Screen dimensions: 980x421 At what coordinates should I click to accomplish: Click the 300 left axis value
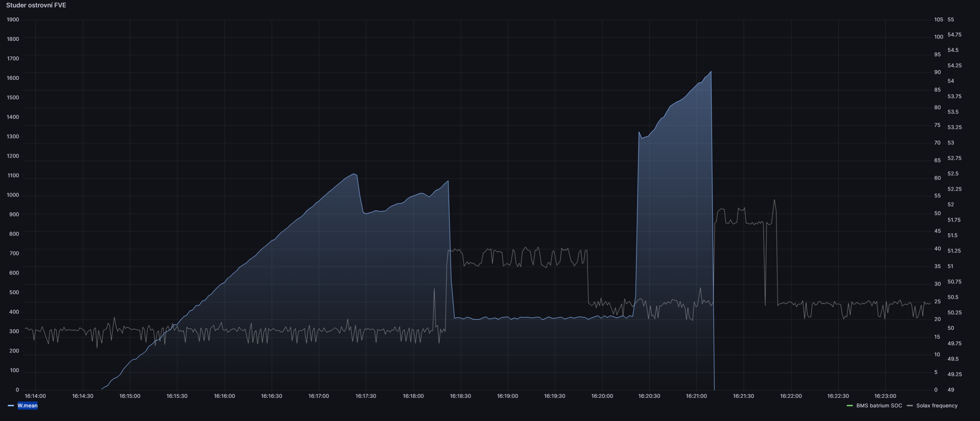point(14,331)
